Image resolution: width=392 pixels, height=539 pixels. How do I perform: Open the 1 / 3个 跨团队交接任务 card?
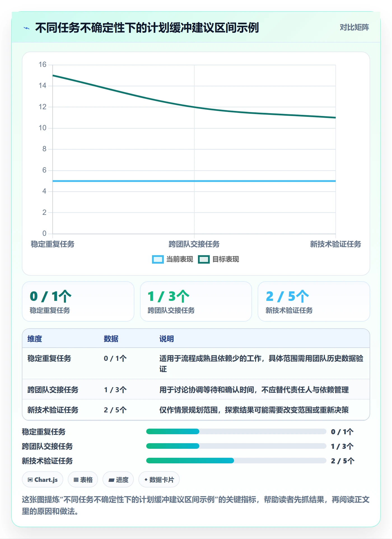coord(196,301)
